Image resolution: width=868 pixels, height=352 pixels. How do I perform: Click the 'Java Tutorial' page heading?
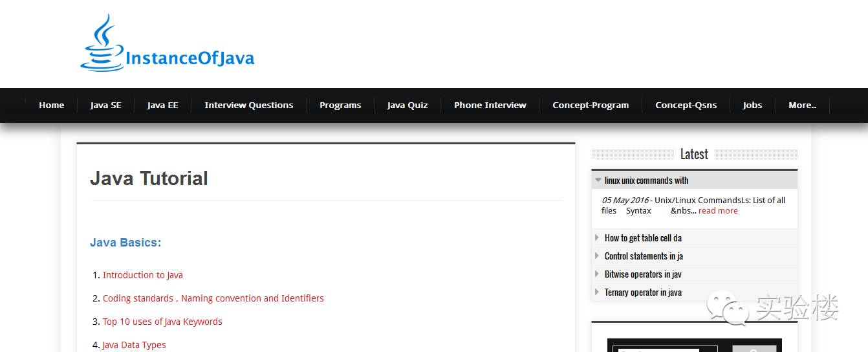[x=149, y=179]
